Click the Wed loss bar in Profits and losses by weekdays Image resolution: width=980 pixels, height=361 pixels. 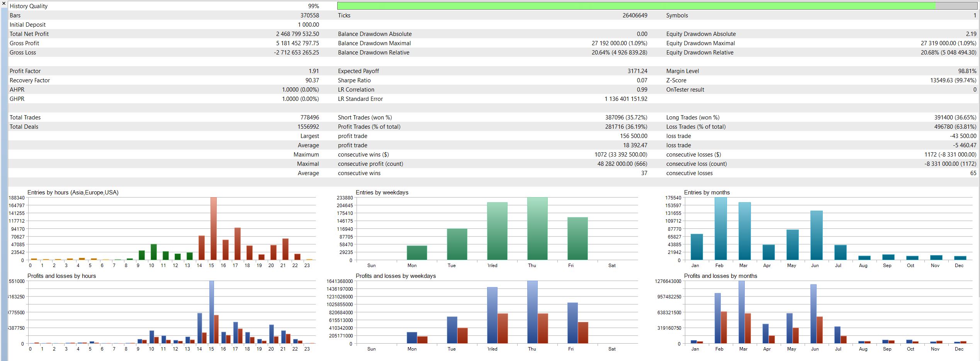(x=503, y=329)
